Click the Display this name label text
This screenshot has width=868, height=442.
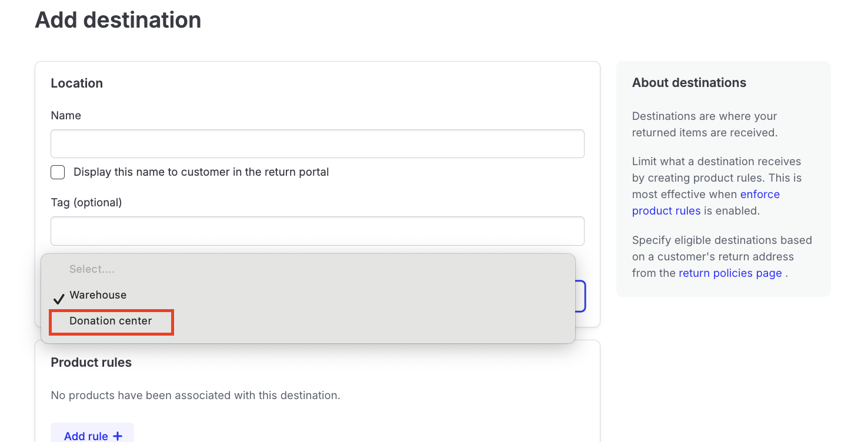tap(201, 172)
